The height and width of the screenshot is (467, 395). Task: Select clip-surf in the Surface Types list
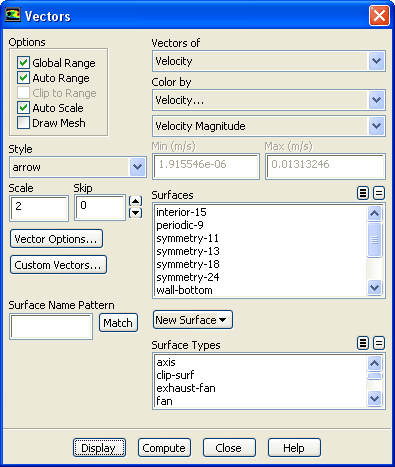pyautogui.click(x=260, y=375)
